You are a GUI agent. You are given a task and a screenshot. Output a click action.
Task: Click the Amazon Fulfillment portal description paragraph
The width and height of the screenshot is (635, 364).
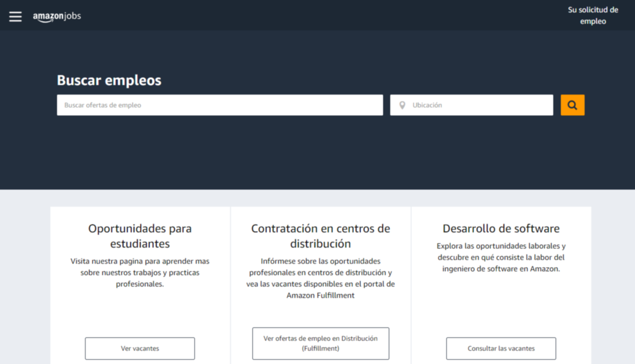(x=320, y=278)
